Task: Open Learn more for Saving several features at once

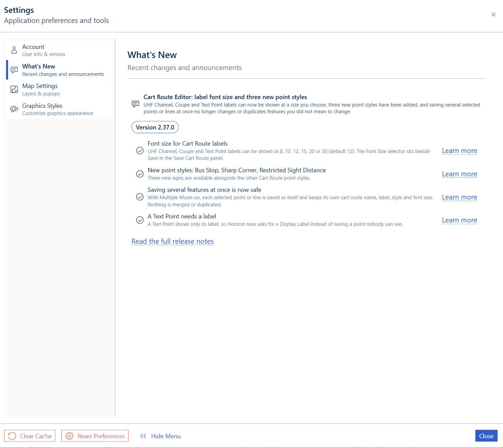Action: point(460,197)
